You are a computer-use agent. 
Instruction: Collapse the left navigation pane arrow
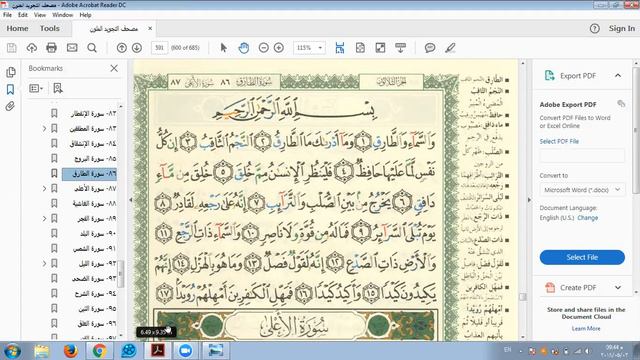[x=131, y=200]
